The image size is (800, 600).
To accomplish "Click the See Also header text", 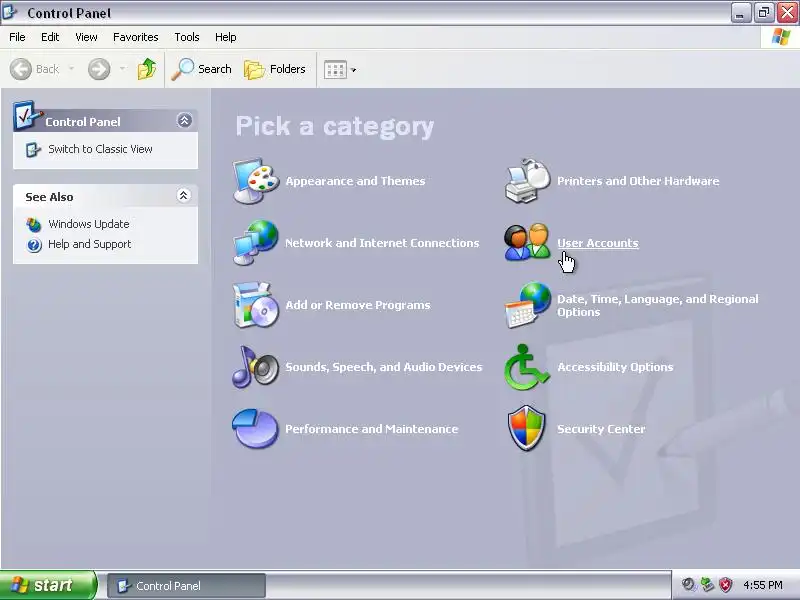I will click(x=49, y=197).
